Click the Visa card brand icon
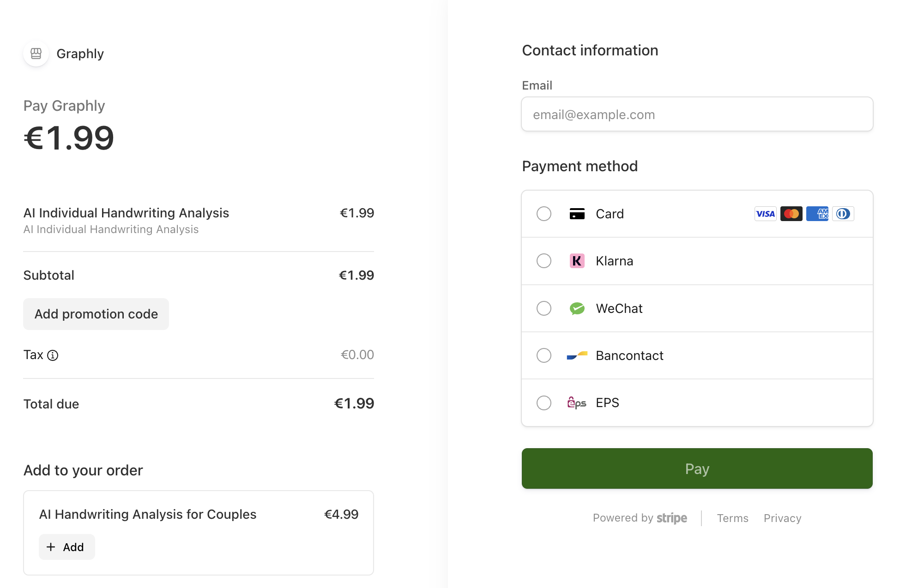Viewport: 918px width, 588px height. [765, 214]
